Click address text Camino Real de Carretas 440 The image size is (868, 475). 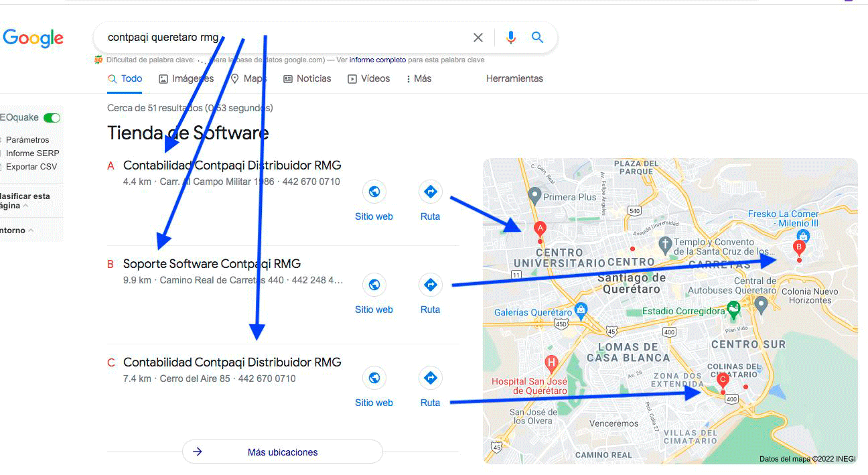pyautogui.click(x=222, y=280)
